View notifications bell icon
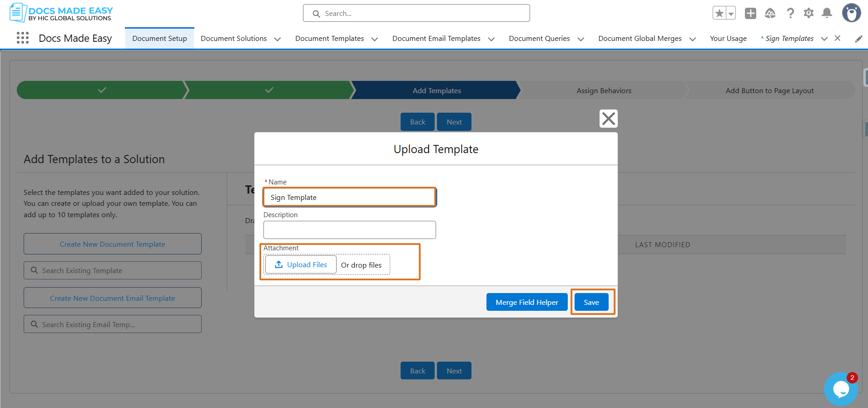Viewport: 868px width, 408px height. pyautogui.click(x=827, y=14)
